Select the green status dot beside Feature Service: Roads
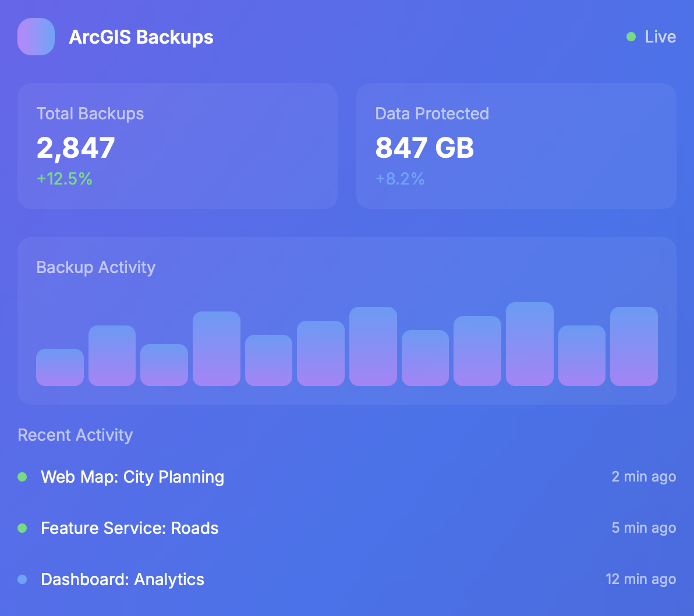694x616 pixels. tap(22, 528)
